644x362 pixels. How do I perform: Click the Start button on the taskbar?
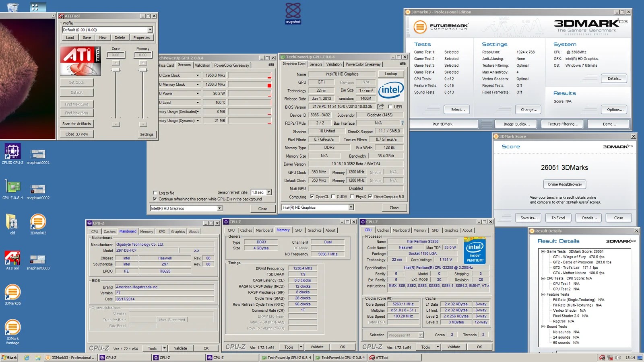(8, 358)
